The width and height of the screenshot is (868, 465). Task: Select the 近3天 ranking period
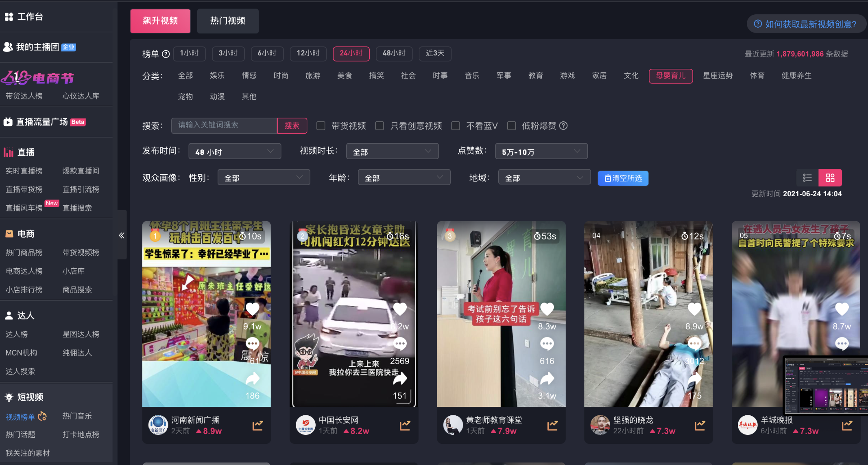pos(435,53)
